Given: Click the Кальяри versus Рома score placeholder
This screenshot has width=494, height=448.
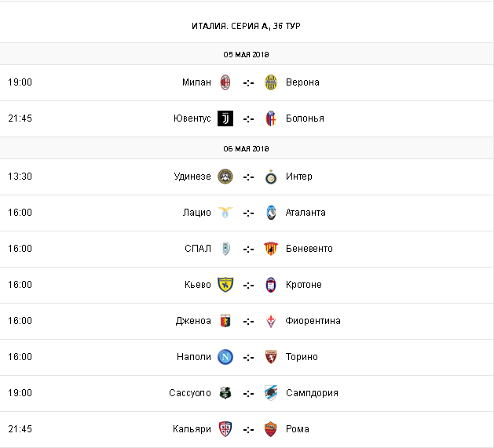Looking at the screenshot, I should tap(248, 429).
